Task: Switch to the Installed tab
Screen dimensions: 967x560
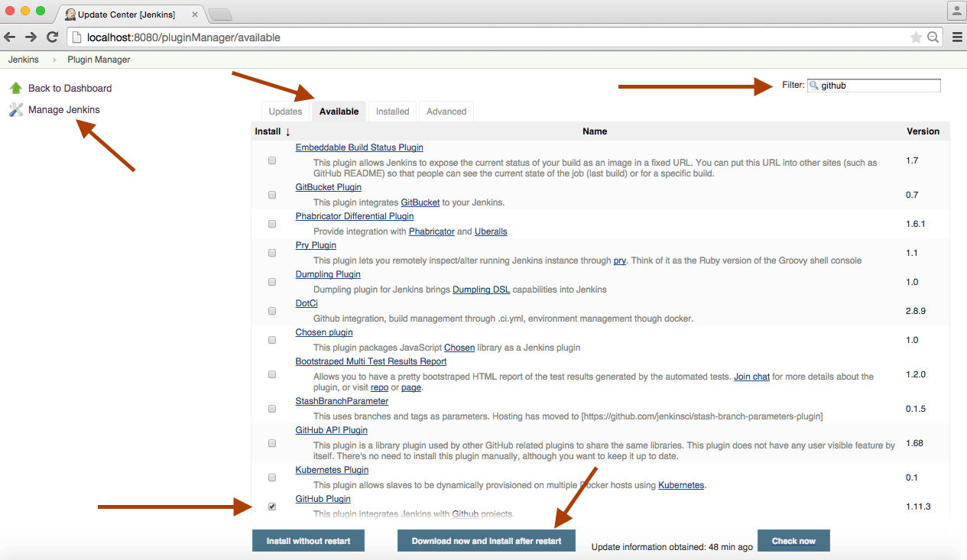Action: click(392, 112)
